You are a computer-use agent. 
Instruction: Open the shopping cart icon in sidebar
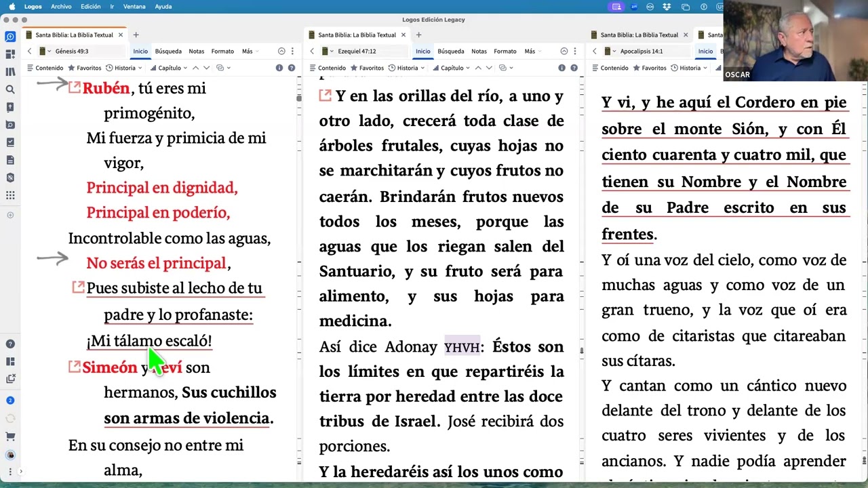pyautogui.click(x=10, y=437)
